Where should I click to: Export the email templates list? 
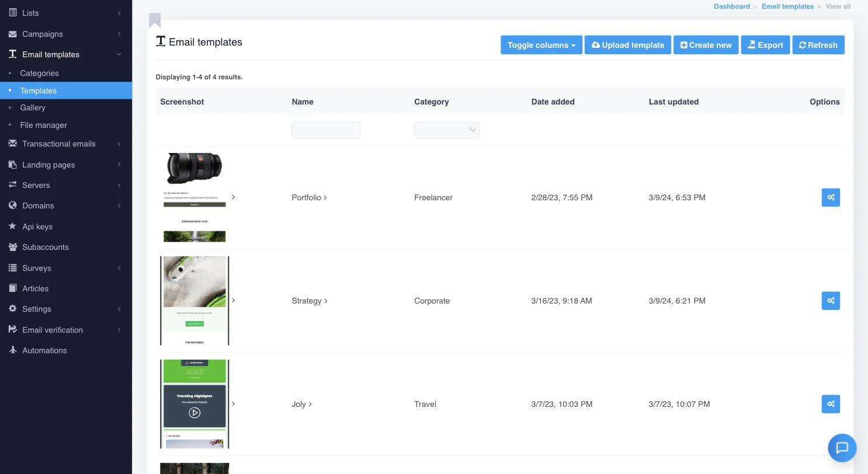(766, 45)
